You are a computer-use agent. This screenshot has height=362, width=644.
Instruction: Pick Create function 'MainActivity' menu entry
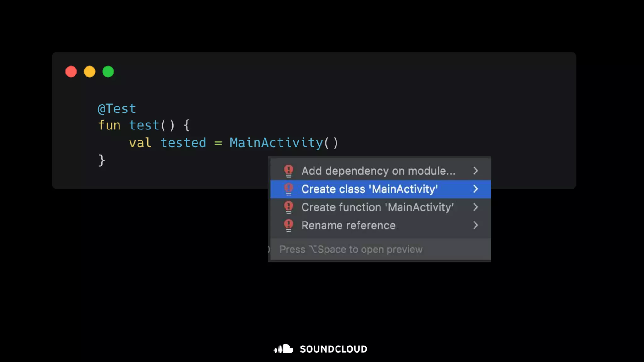click(x=378, y=207)
